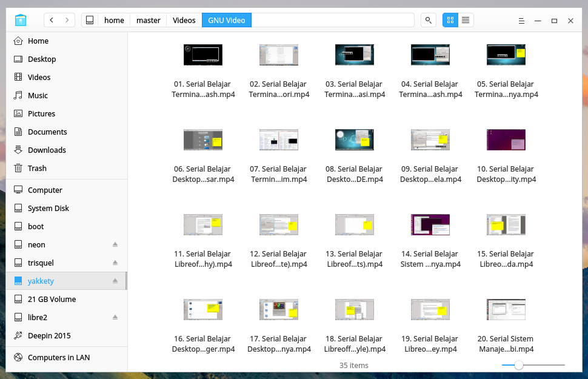Open Computers in LAN
Image resolution: width=588 pixels, height=379 pixels.
(x=60, y=358)
